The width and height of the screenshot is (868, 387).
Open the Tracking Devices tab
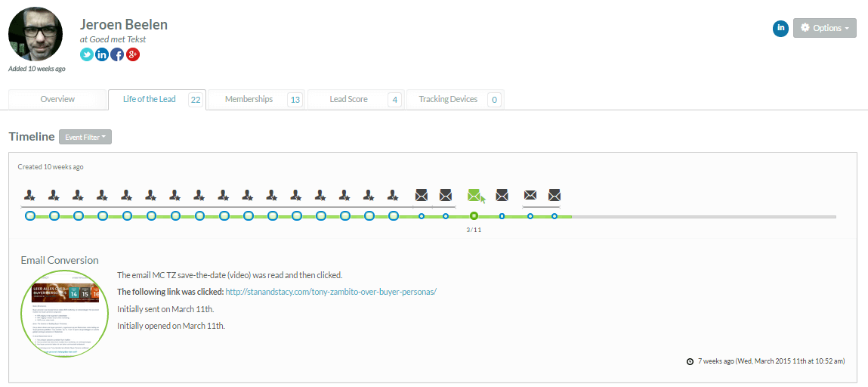coord(448,99)
